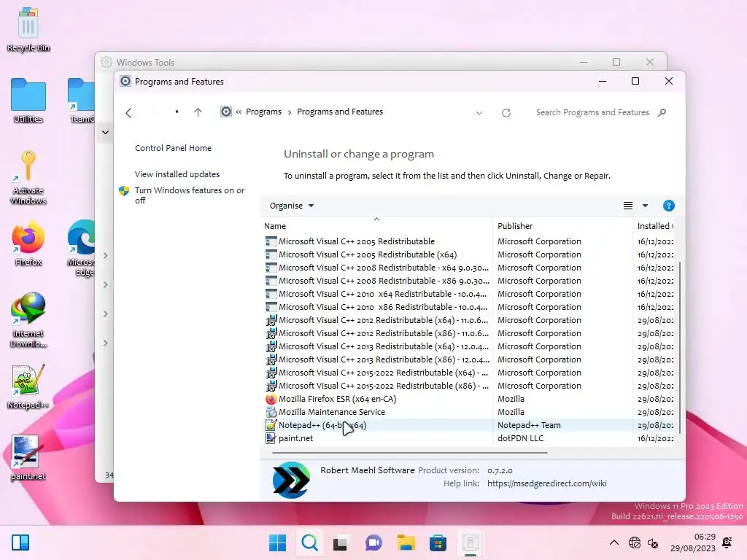Screen dimensions: 747x560
Task: Expand last right-chevron in Windows Tools sidebar
Action: tap(105, 343)
